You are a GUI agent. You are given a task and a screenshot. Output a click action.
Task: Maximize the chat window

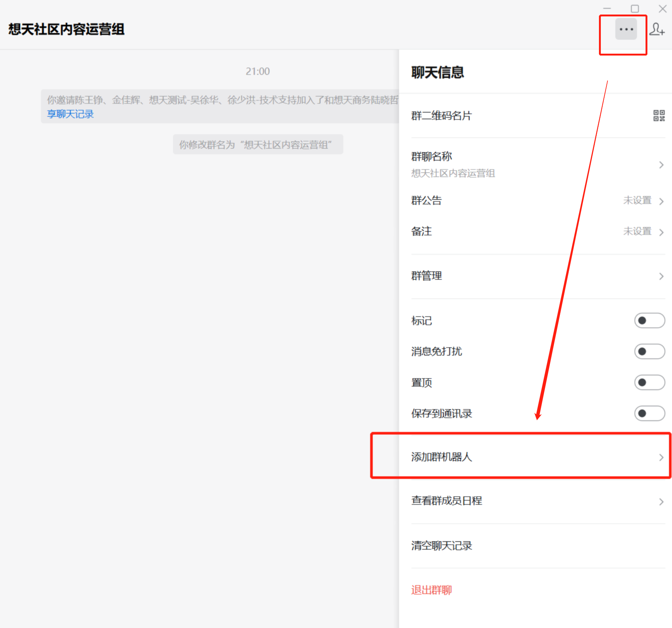(x=635, y=8)
